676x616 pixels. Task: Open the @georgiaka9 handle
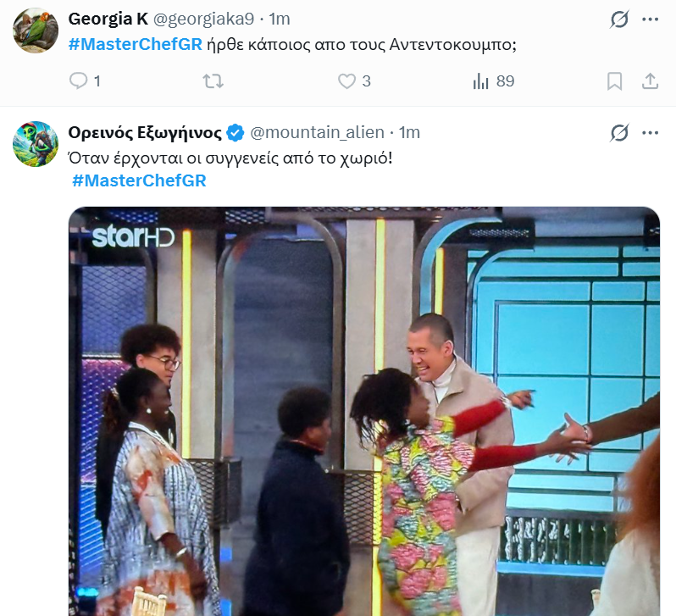tap(203, 19)
